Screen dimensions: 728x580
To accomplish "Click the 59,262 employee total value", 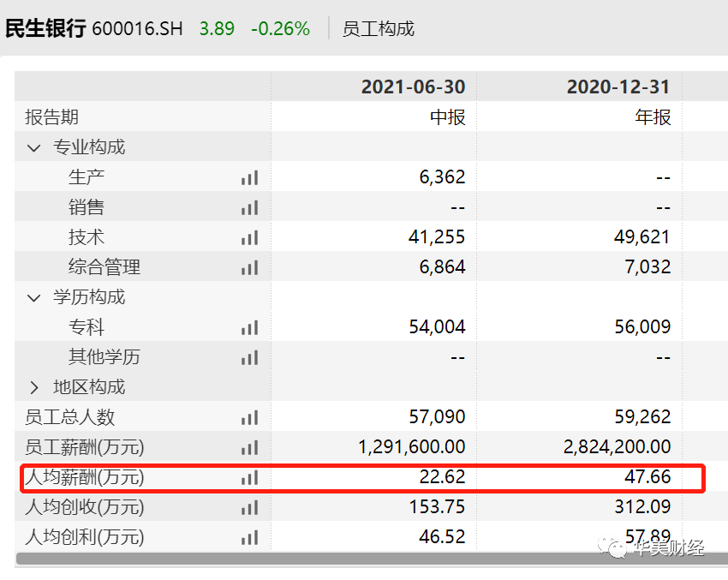I will point(642,416).
